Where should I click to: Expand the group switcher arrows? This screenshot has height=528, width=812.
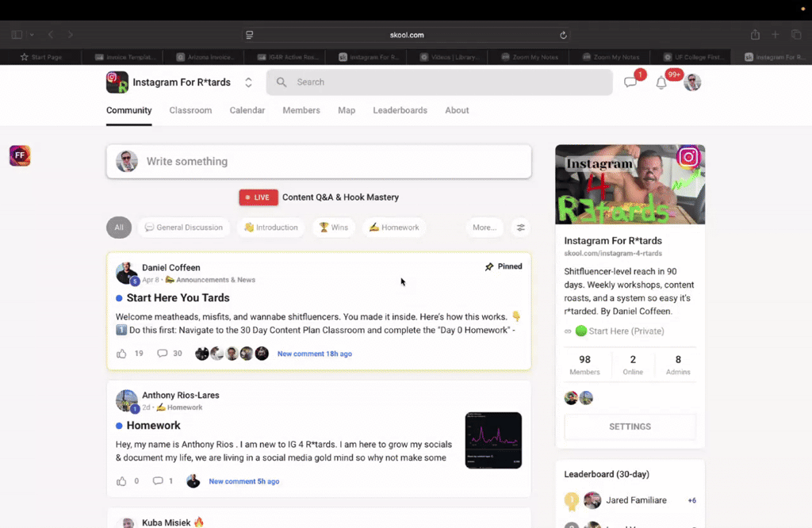pos(248,82)
